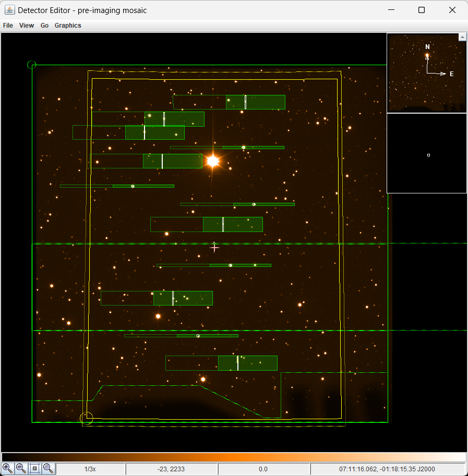Close the Detector Editor window
The image size is (468, 476).
452,10
